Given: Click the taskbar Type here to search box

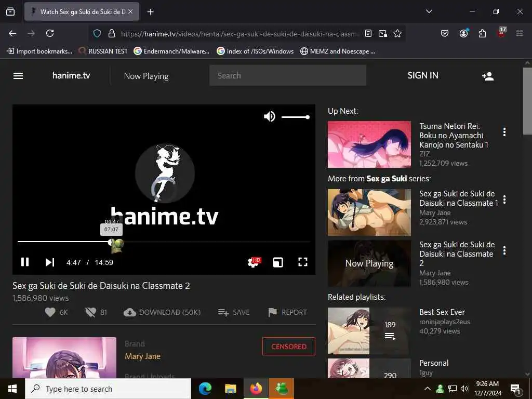Looking at the screenshot, I should pos(108,389).
